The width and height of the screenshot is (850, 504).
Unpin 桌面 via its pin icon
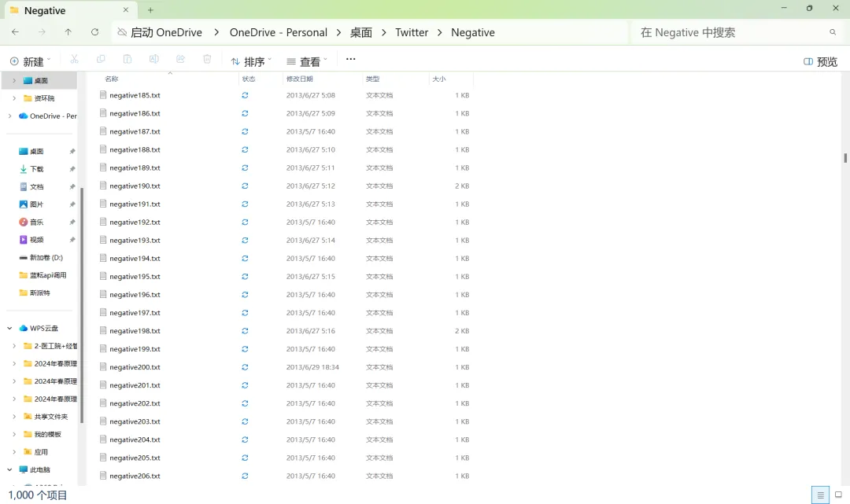pyautogui.click(x=72, y=152)
